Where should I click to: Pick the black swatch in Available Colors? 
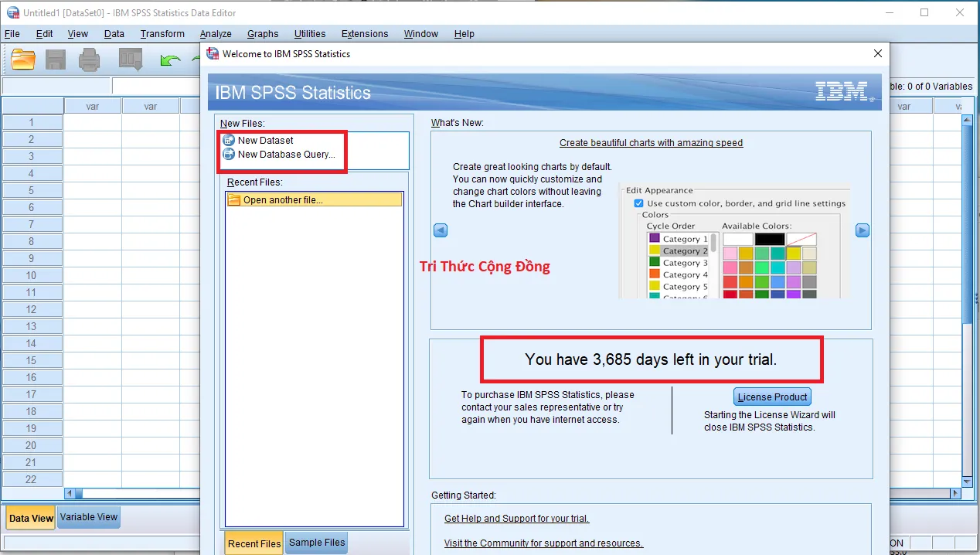click(x=769, y=239)
